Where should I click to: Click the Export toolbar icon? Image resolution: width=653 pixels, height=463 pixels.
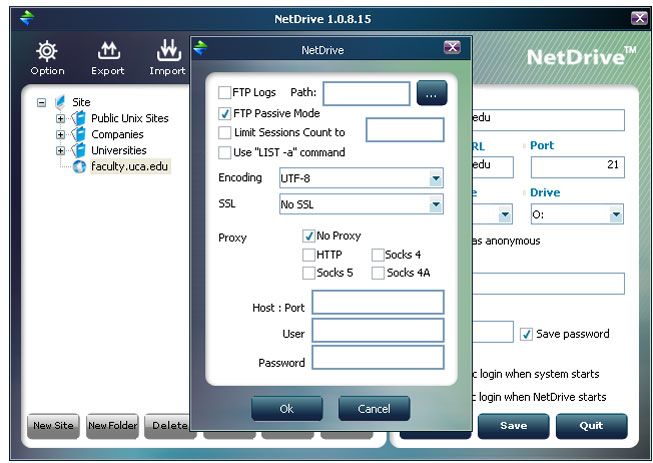coord(109,51)
